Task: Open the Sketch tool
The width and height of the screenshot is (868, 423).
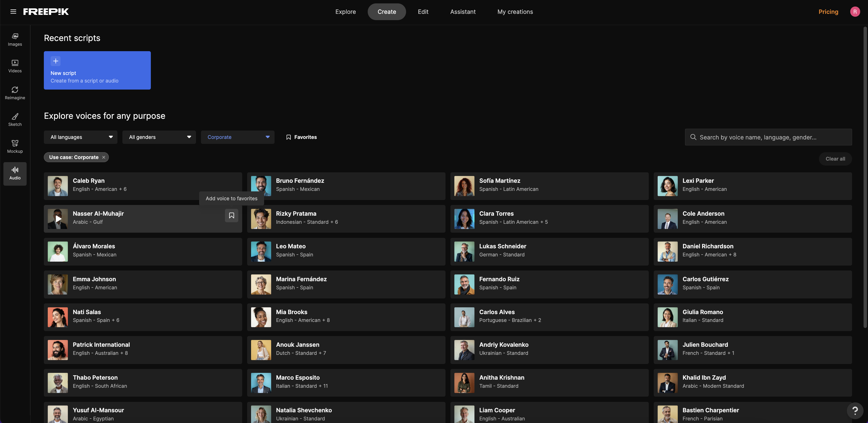Action: pos(15,120)
